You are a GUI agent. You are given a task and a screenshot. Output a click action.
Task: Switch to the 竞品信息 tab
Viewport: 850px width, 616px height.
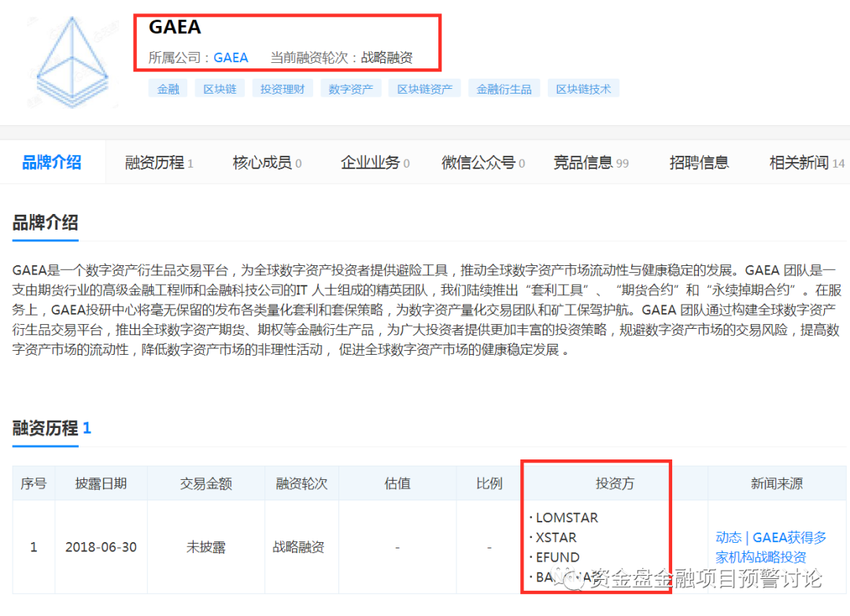(x=591, y=162)
